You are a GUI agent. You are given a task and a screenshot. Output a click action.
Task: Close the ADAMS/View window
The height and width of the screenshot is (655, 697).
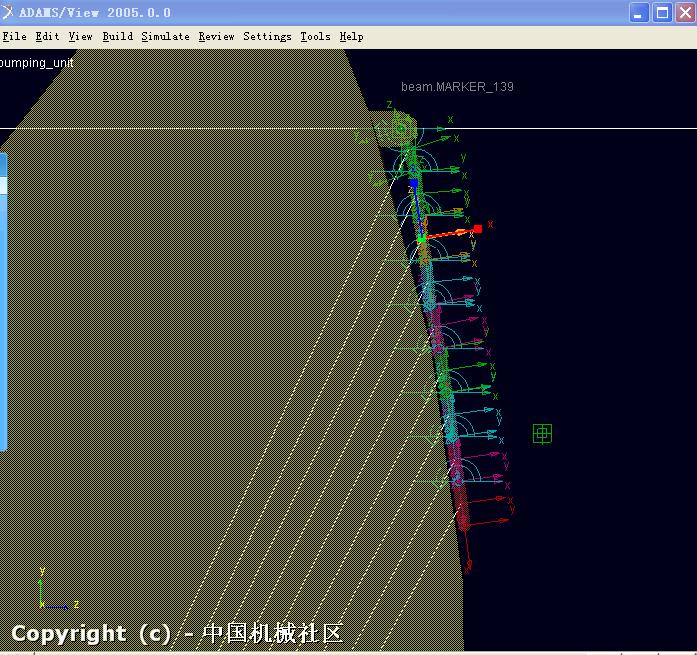coord(683,12)
